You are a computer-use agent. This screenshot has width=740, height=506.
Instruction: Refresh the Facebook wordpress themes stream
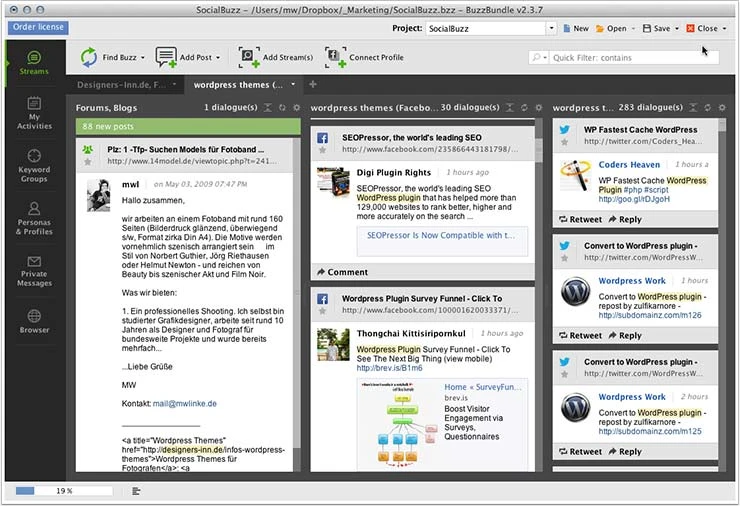(524, 108)
